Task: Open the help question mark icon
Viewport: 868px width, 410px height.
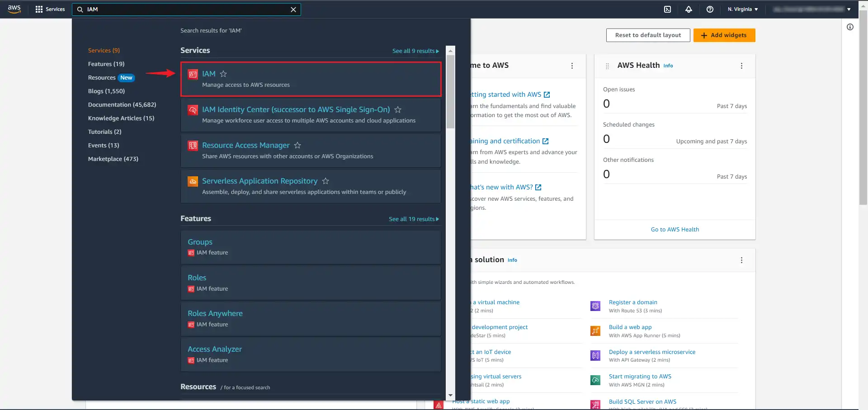Action: click(710, 9)
